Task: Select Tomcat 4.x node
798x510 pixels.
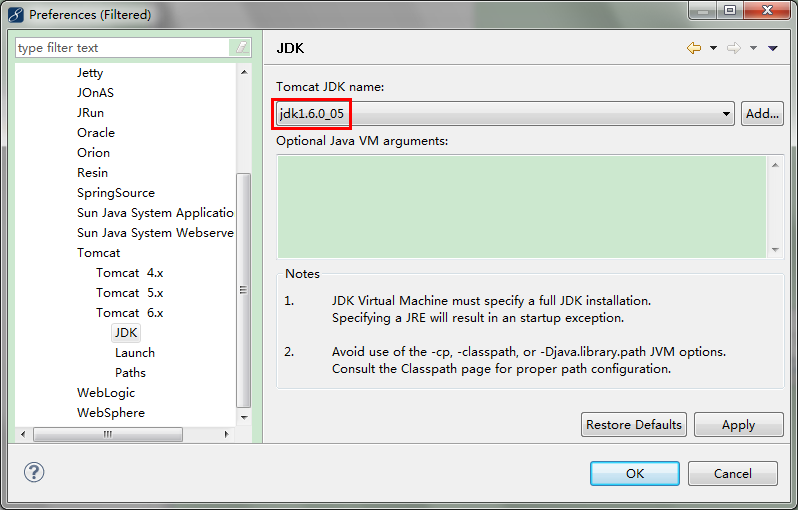Action: tap(129, 273)
